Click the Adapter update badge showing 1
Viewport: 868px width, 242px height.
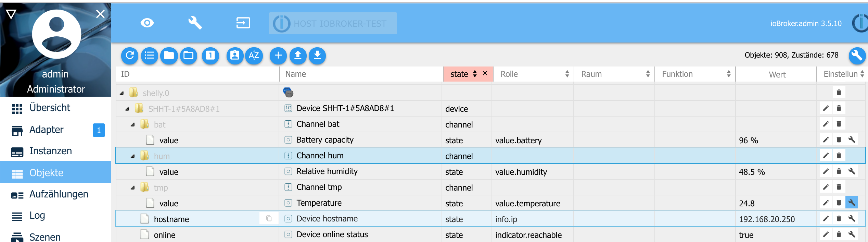pos(99,130)
